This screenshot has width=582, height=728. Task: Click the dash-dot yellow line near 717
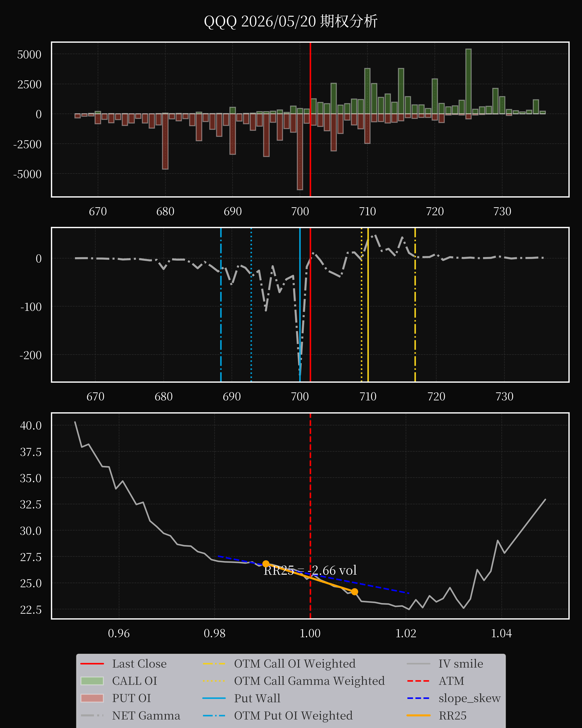pos(415,305)
